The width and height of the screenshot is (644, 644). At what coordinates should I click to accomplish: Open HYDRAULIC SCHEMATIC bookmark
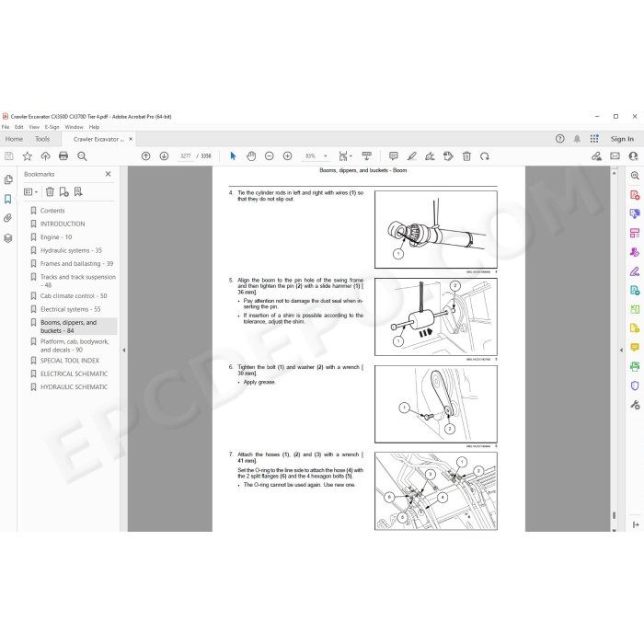pos(74,387)
